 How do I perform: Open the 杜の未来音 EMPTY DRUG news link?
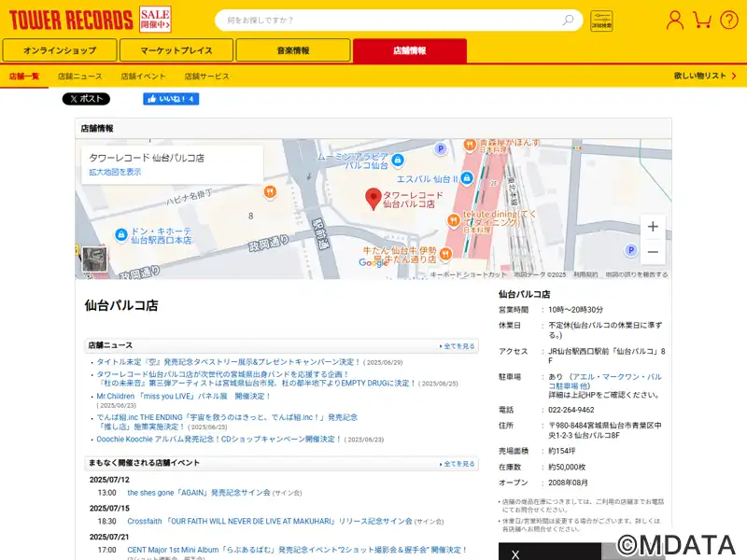pyautogui.click(x=256, y=379)
